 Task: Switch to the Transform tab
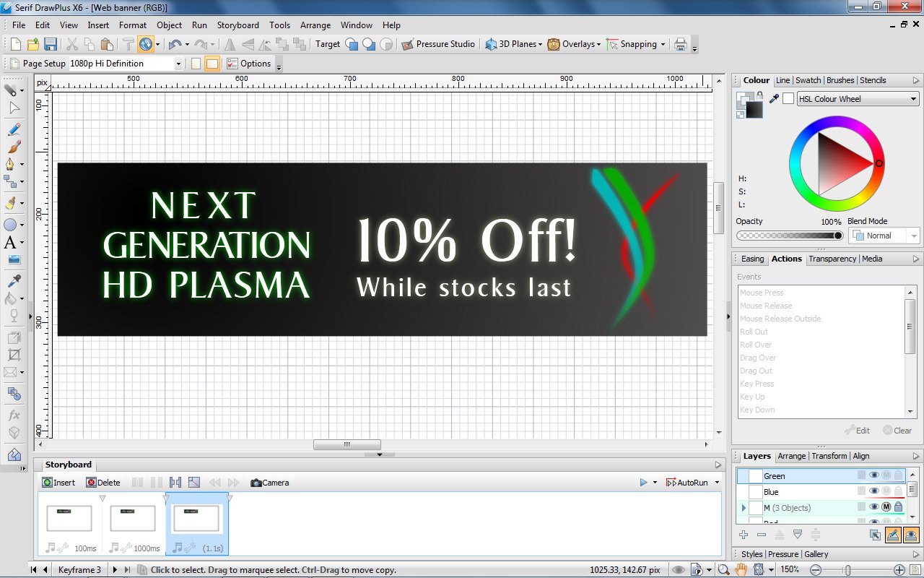830,456
